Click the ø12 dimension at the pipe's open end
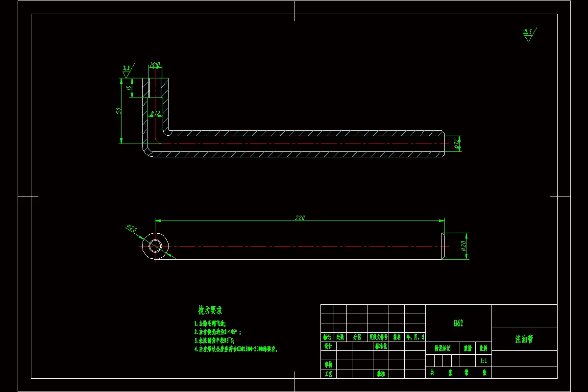Image resolution: width=588 pixels, height=392 pixels. tap(456, 144)
